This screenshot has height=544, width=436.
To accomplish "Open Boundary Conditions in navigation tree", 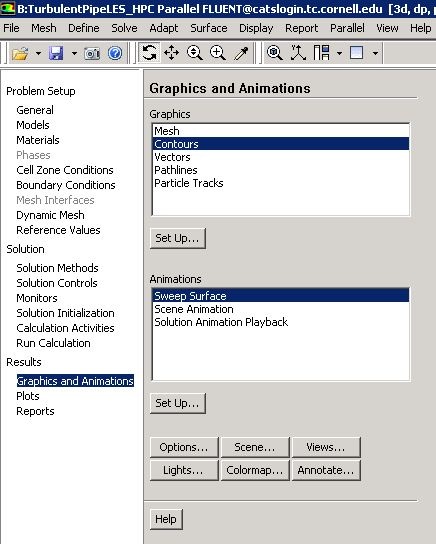I will (x=66, y=185).
